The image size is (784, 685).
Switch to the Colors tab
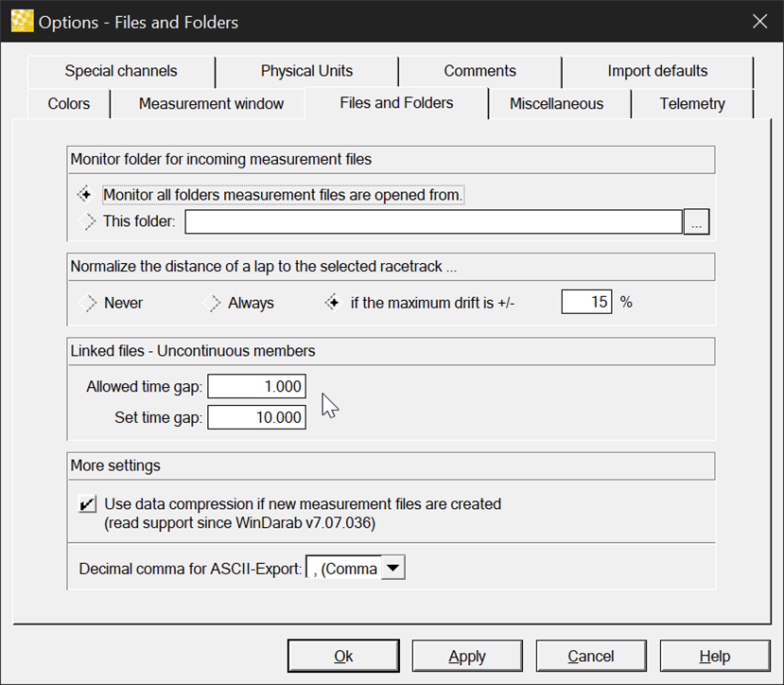tap(69, 104)
